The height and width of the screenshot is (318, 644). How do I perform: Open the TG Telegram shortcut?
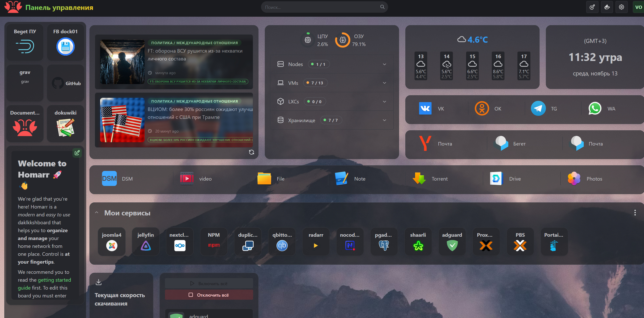pyautogui.click(x=544, y=109)
